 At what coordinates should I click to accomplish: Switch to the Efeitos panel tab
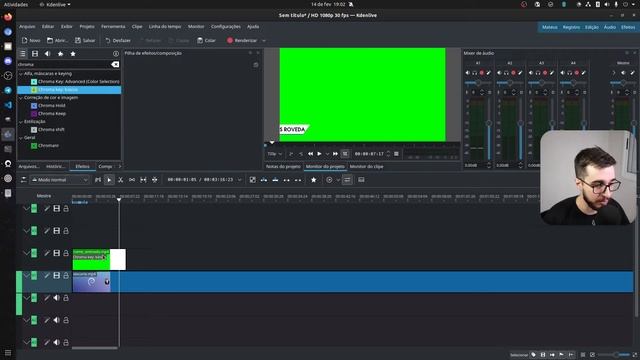tap(82, 167)
